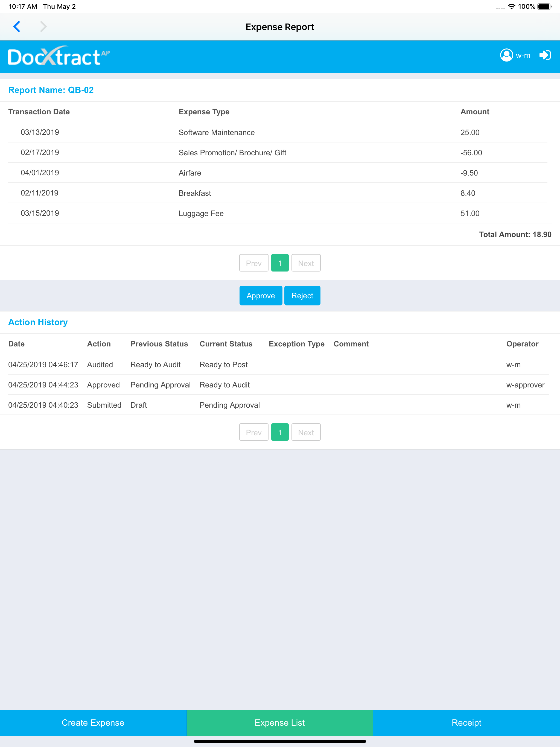This screenshot has width=560, height=747.
Task: Select page 1 in Action History pagination
Action: click(x=280, y=432)
